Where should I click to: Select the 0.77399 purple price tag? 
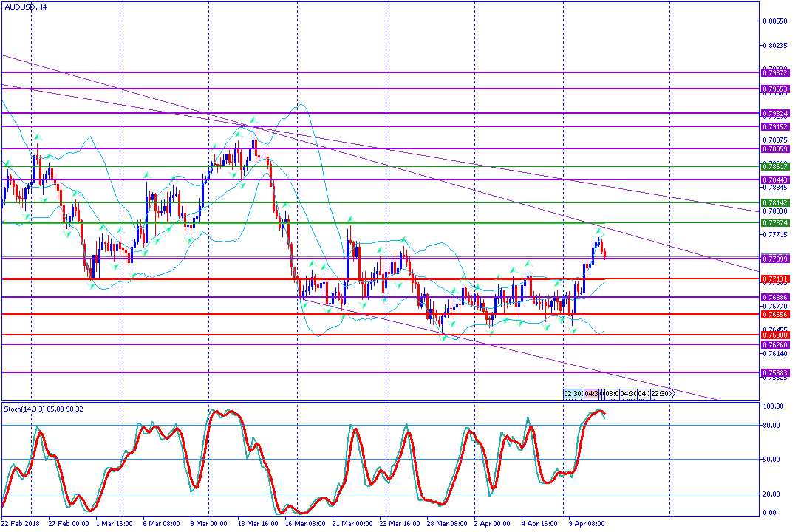point(775,259)
